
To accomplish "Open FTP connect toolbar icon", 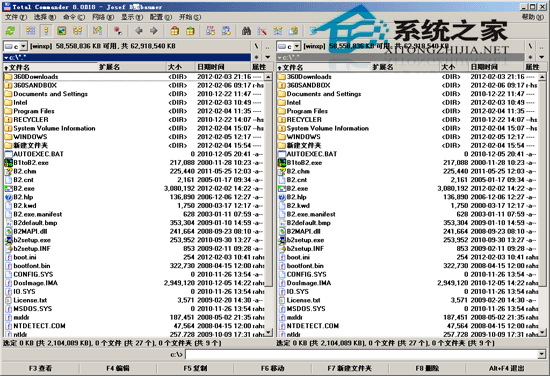I will 210,31.
